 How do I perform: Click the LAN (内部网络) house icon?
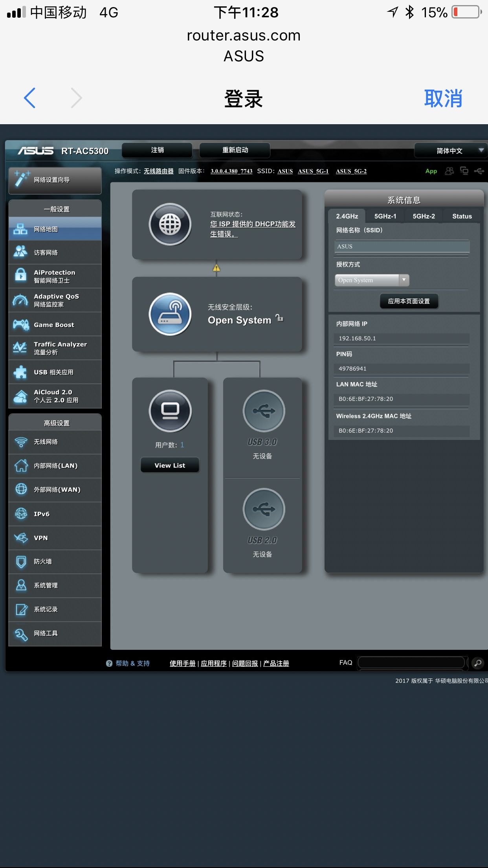[x=21, y=465]
